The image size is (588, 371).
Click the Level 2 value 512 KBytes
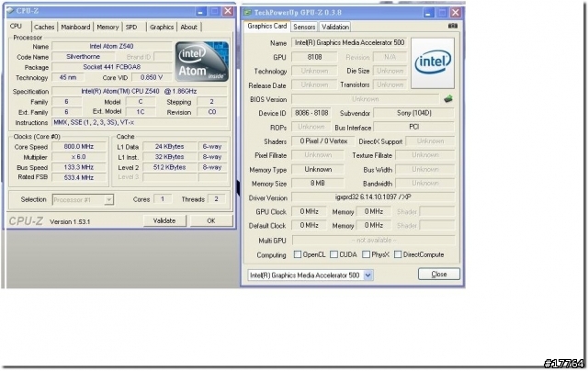pos(169,167)
